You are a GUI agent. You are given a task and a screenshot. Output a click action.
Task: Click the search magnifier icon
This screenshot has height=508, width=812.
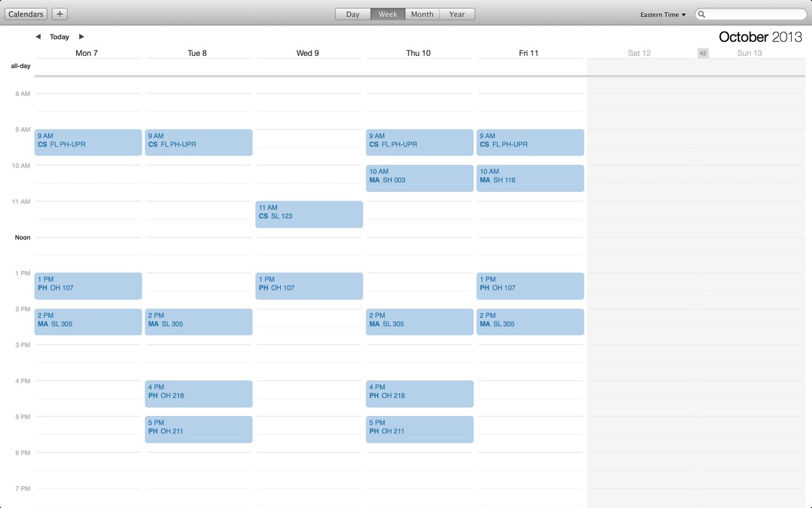(x=703, y=15)
